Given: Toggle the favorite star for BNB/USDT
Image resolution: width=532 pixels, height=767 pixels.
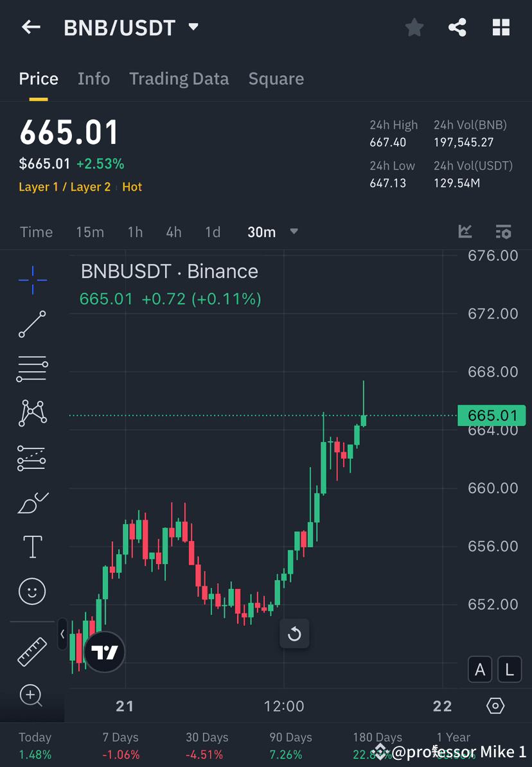Looking at the screenshot, I should 414,27.
